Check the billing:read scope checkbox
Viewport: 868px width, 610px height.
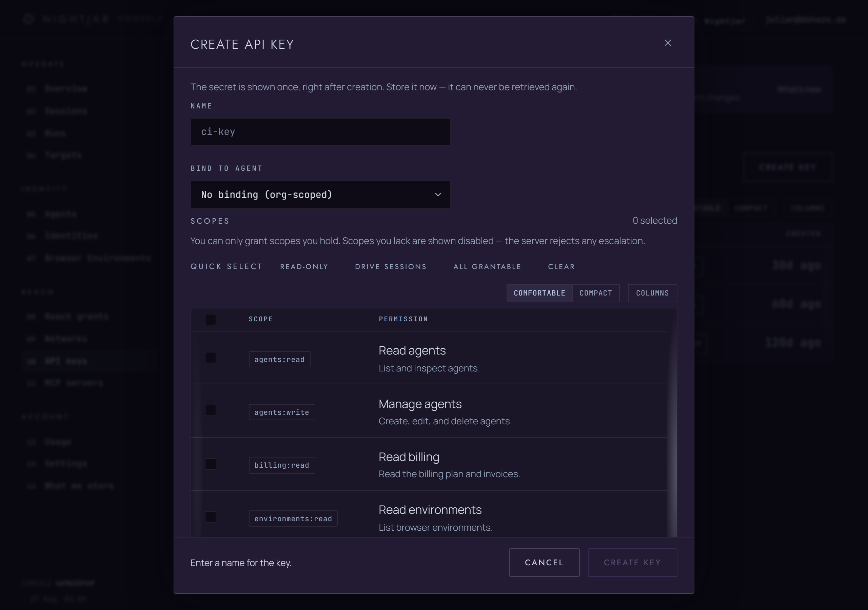(x=211, y=464)
